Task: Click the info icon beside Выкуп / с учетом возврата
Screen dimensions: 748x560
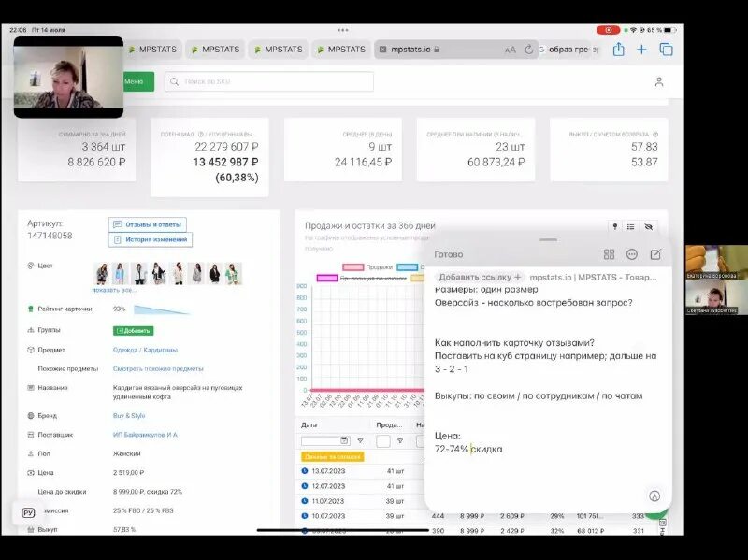Action: [x=655, y=135]
